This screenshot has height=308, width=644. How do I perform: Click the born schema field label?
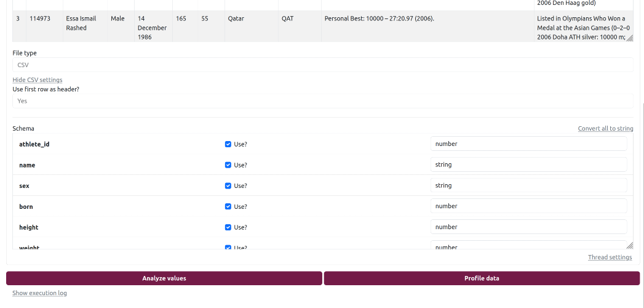coord(26,206)
